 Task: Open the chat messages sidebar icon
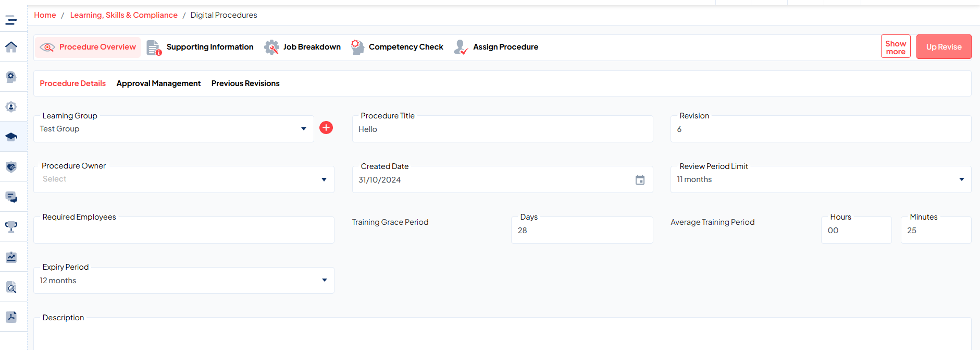11,197
